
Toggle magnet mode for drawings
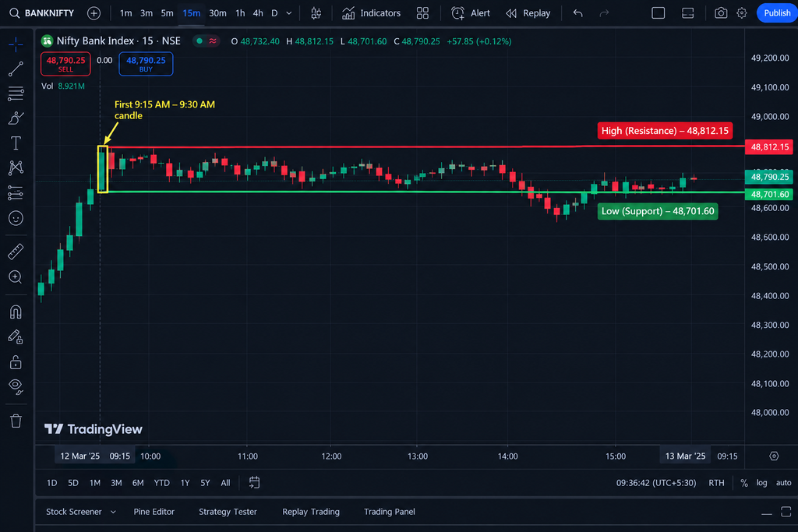[16, 312]
